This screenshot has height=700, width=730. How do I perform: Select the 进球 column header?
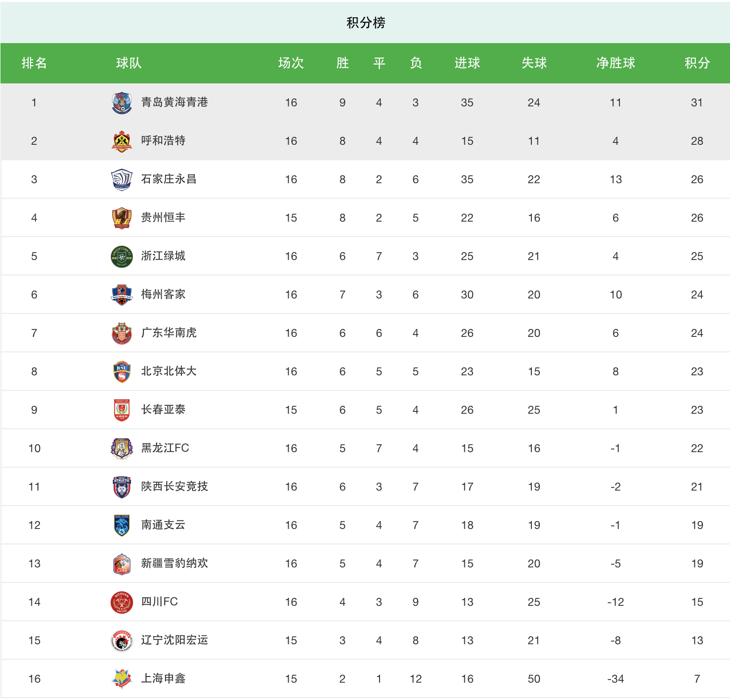click(467, 63)
